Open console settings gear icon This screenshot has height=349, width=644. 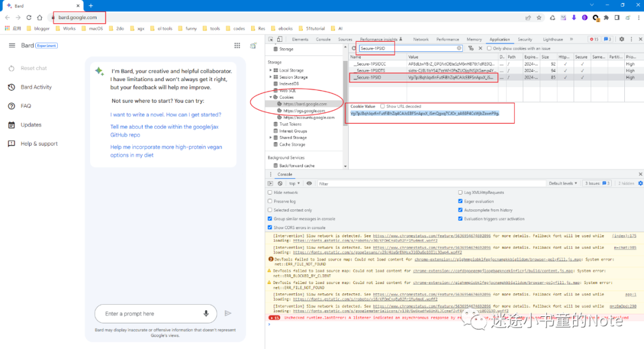point(640,183)
